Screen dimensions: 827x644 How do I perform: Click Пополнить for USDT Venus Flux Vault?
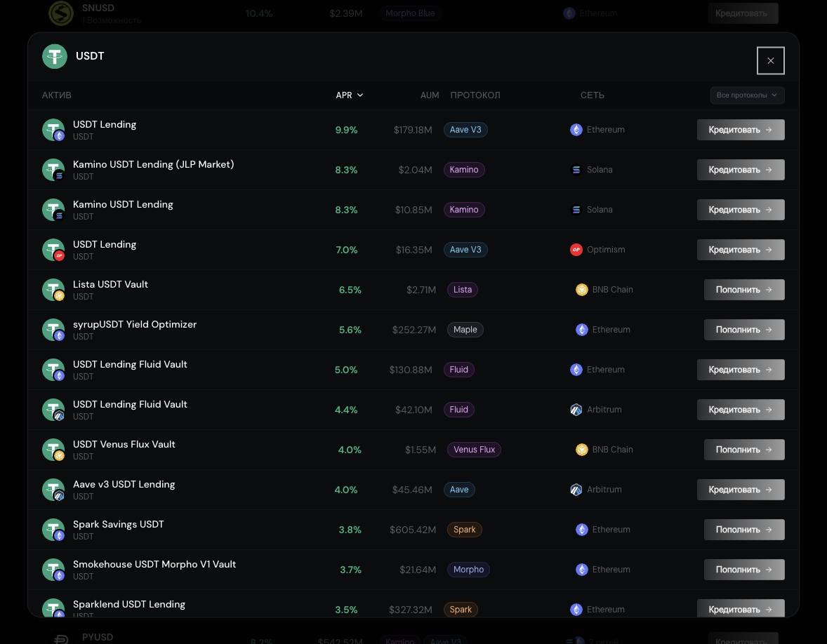[743, 450]
